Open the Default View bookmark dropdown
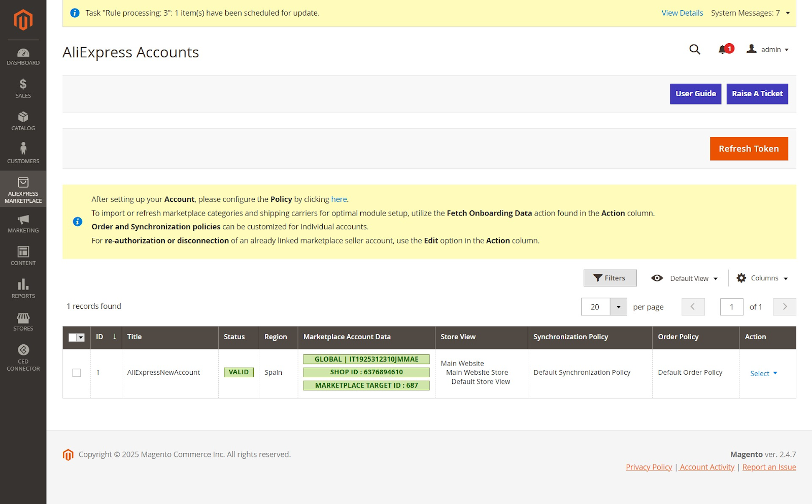The width and height of the screenshot is (812, 504). [x=685, y=278]
